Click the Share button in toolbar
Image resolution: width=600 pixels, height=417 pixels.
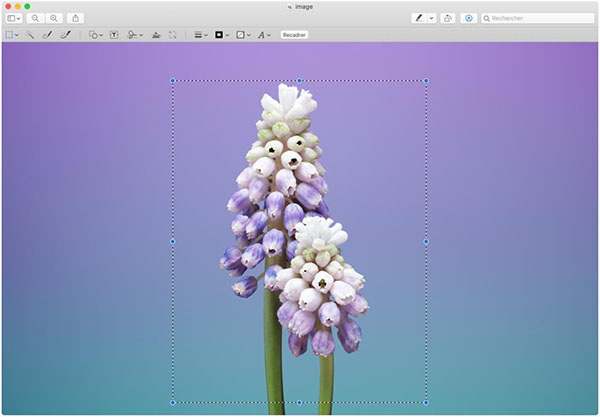(76, 18)
